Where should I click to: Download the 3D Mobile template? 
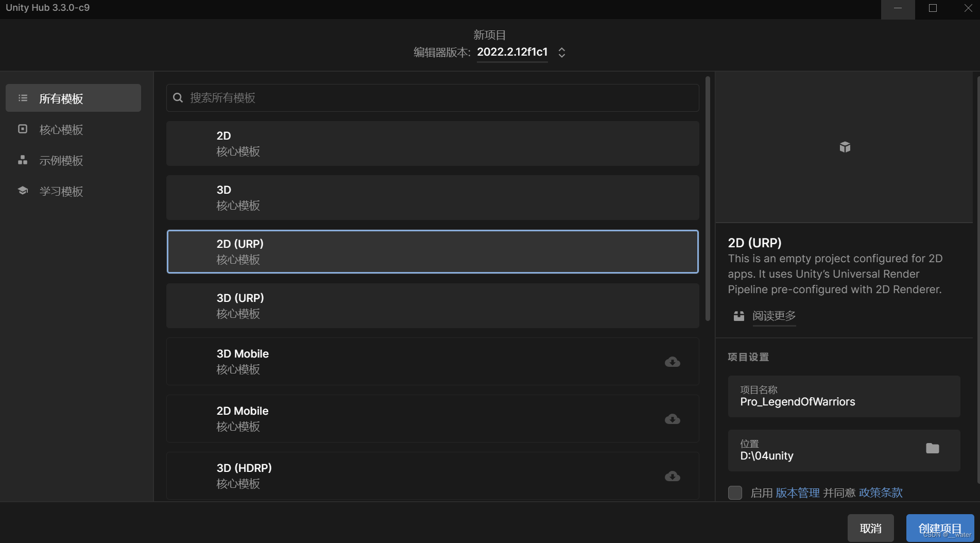pos(672,362)
